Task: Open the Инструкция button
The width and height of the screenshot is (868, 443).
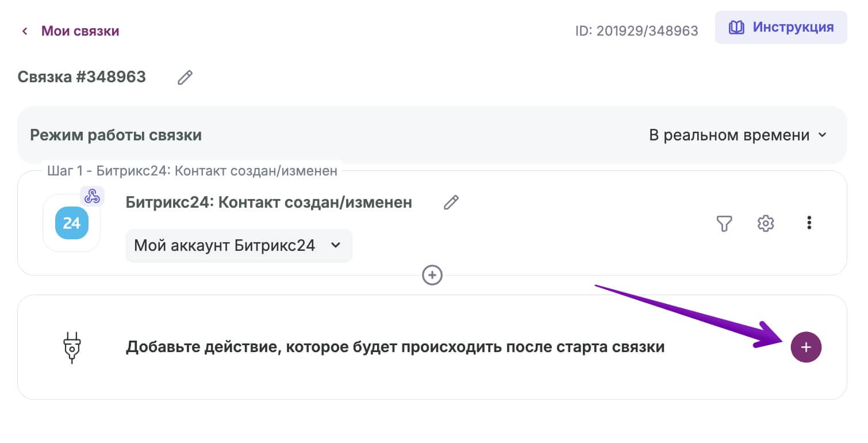Action: [781, 27]
